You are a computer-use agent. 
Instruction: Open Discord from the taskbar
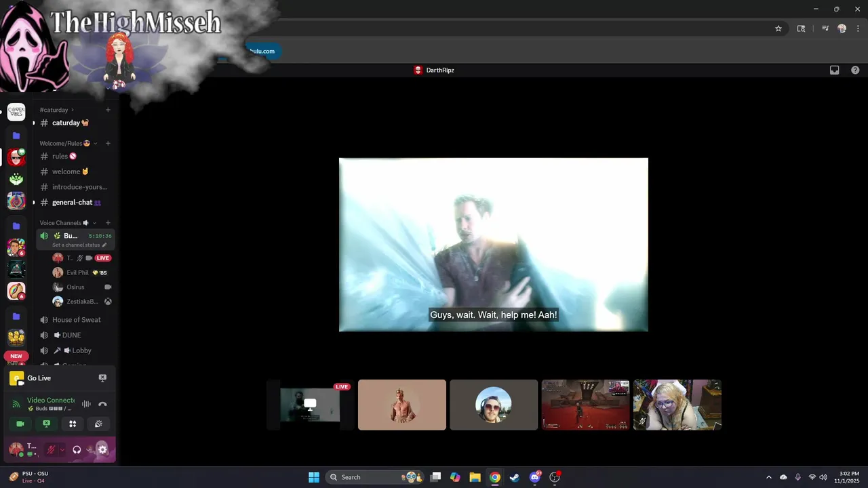pyautogui.click(x=535, y=477)
